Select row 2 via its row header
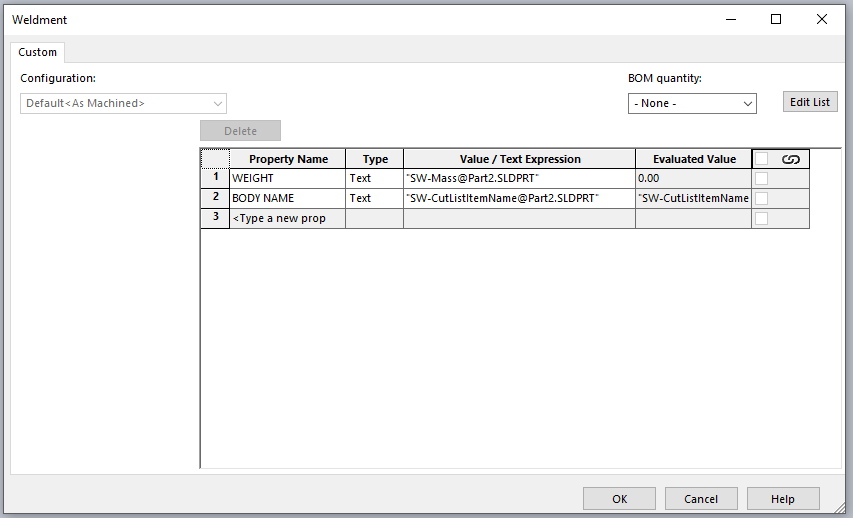Viewport: 853px width, 518px height. 215,198
